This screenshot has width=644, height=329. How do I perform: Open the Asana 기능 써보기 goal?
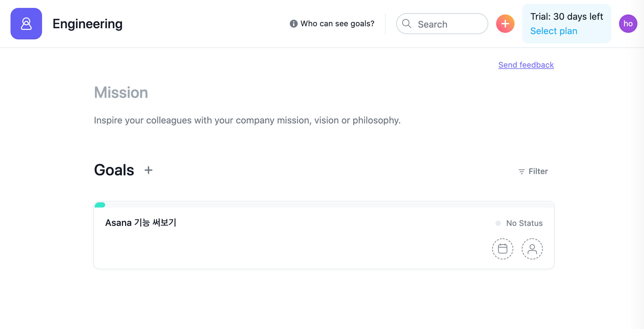point(141,223)
